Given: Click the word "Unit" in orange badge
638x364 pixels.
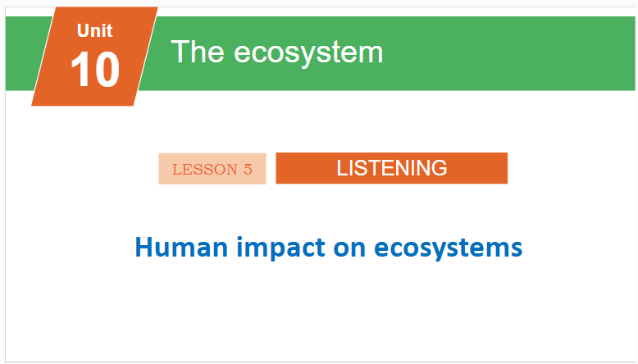Looking at the screenshot, I should tap(94, 30).
